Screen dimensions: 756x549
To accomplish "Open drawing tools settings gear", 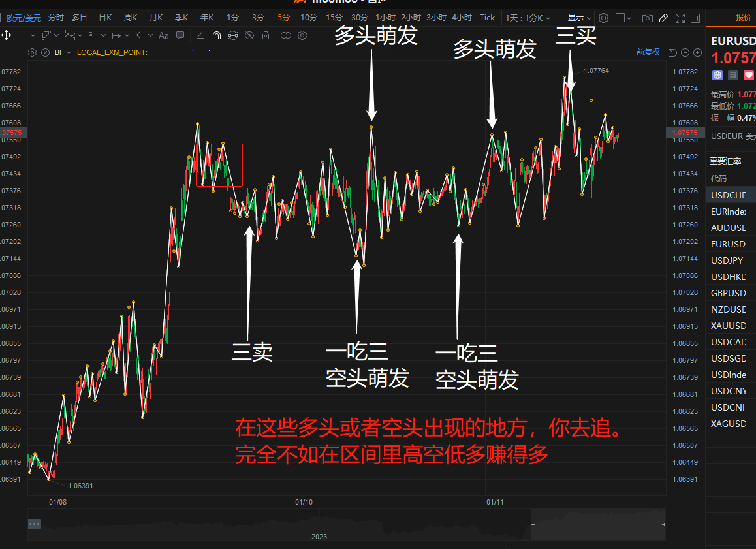I will click(302, 35).
